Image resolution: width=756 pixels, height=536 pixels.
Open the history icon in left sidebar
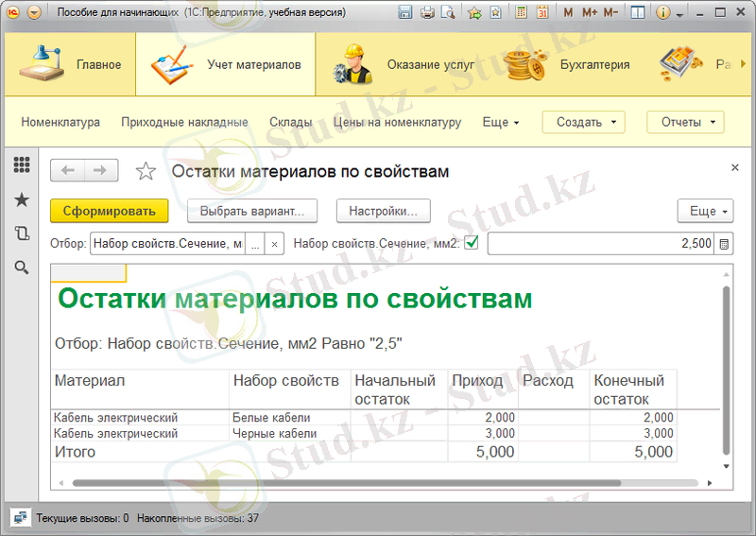[x=22, y=233]
